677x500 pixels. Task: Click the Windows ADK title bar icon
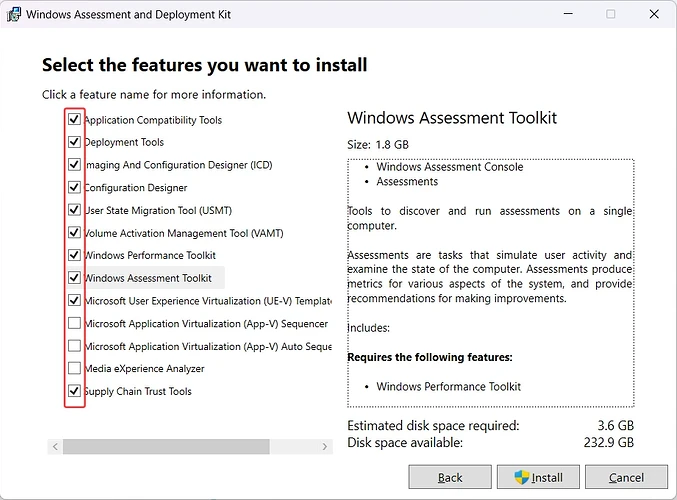point(12,15)
